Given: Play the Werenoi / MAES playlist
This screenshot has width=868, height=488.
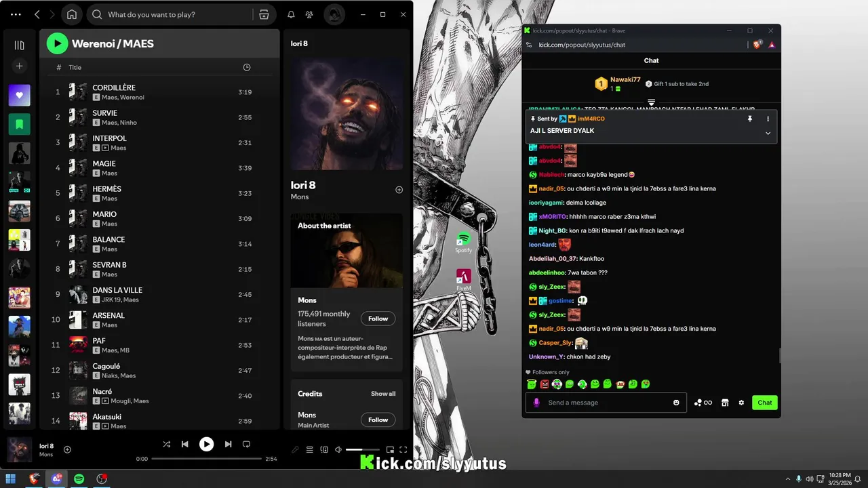Looking at the screenshot, I should (x=57, y=43).
